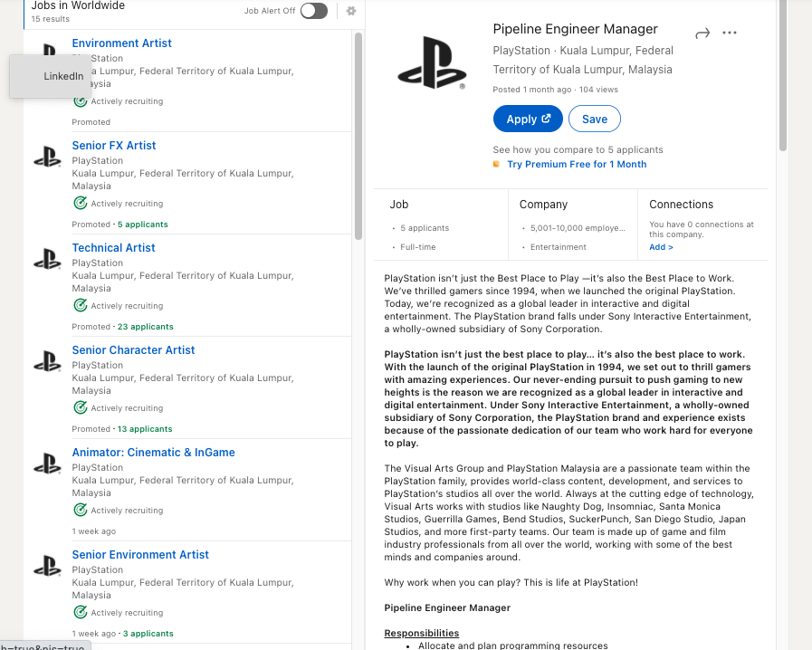
Task: Open the Animator: Cinematic & InGame listing
Action: click(x=153, y=452)
